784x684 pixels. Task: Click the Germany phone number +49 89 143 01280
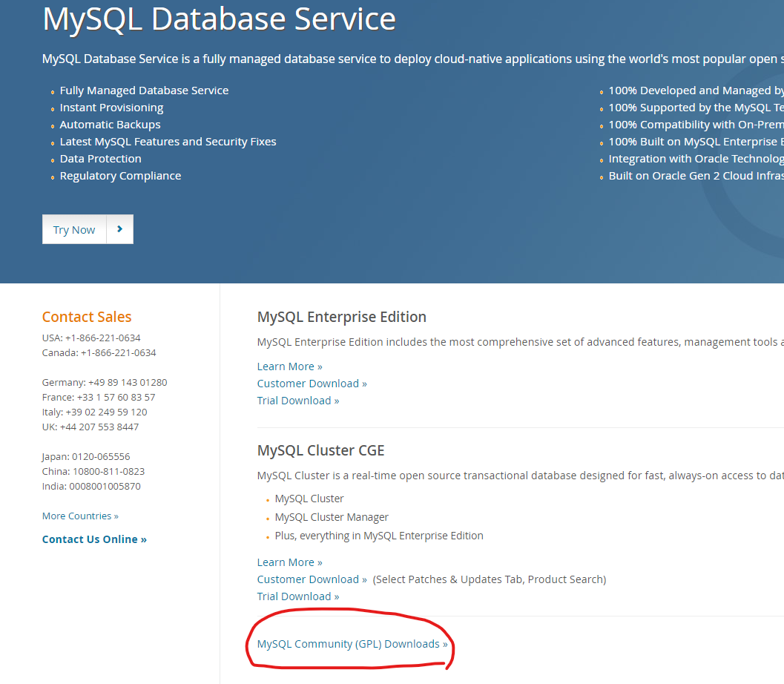pos(128,383)
